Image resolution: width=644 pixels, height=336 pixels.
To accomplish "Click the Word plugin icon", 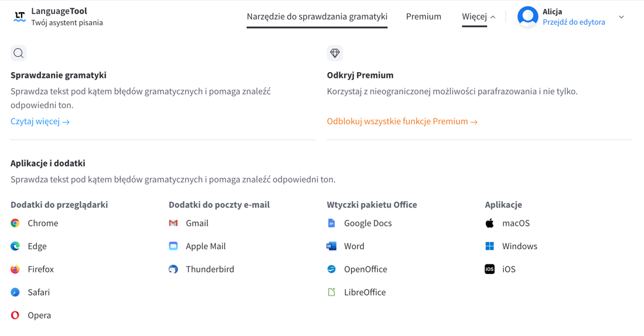I will pos(332,246).
